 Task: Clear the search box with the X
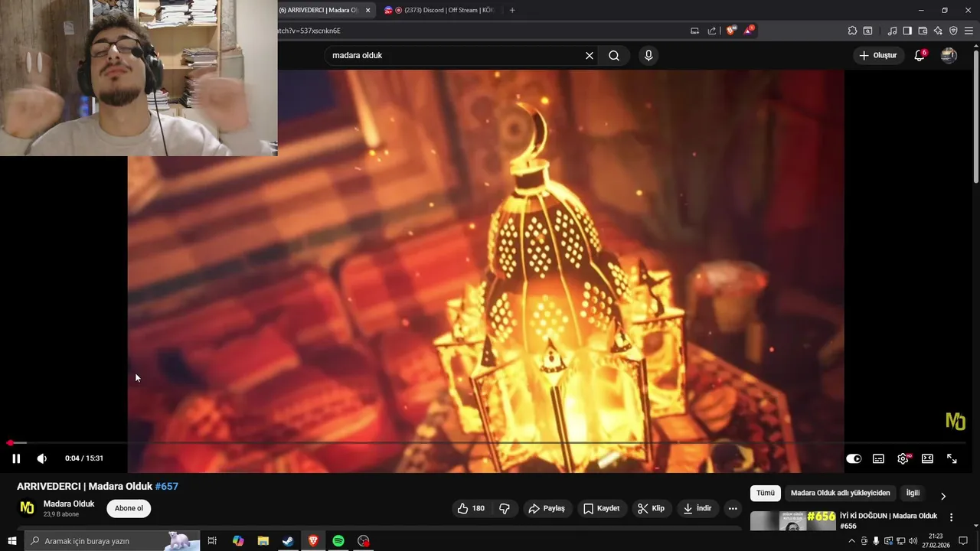point(590,55)
